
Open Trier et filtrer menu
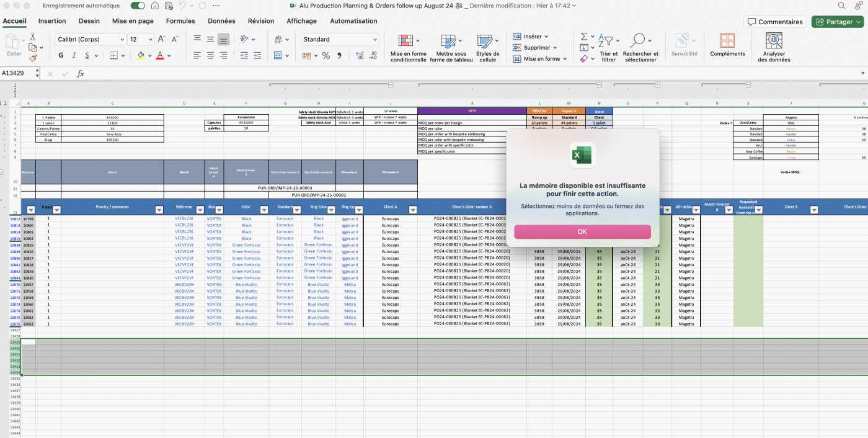[x=608, y=48]
